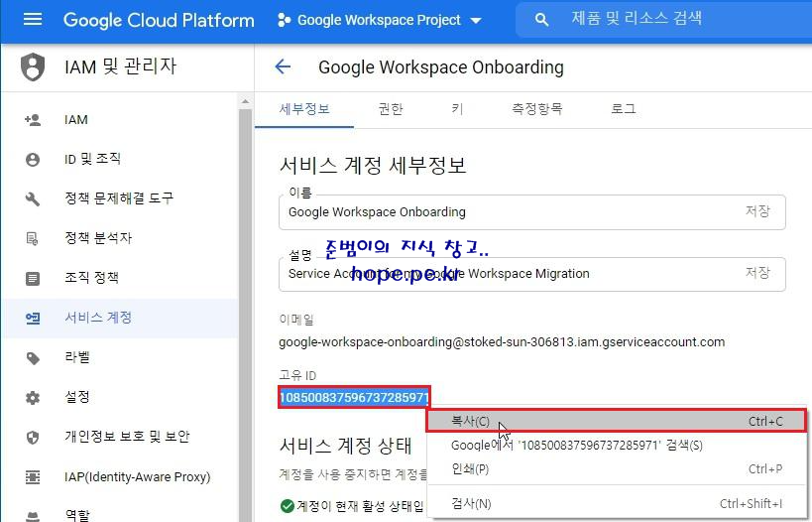Click the 제품 및 리소스 검색 search box
Viewport: 812px width, 522px height.
(x=664, y=20)
